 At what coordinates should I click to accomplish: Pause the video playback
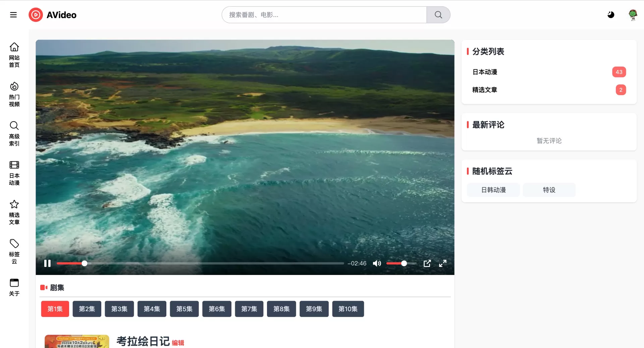click(47, 264)
